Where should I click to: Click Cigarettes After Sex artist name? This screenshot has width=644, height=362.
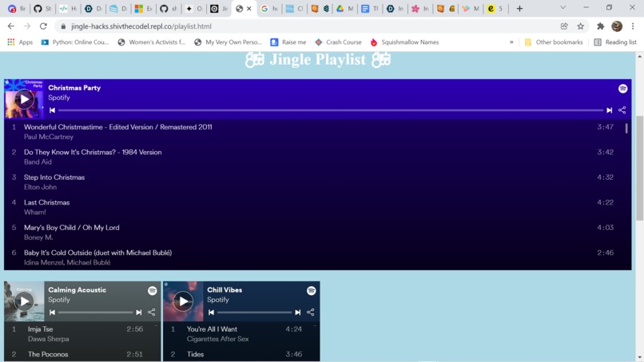coord(217,339)
